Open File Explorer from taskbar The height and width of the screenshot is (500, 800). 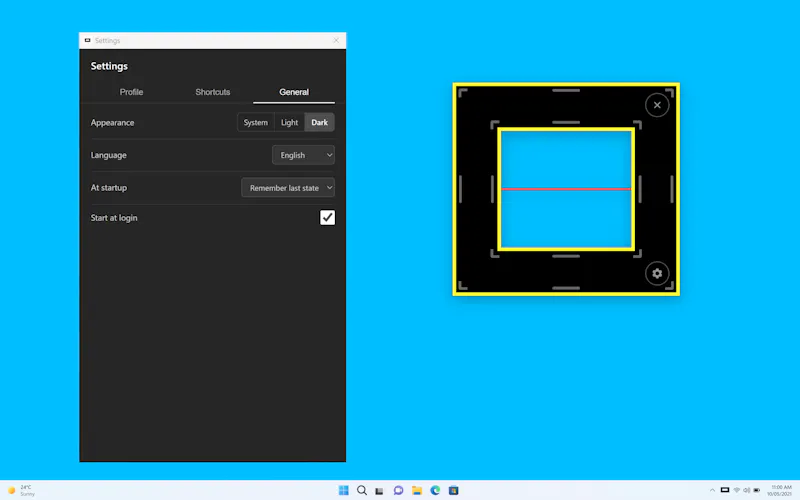417,490
